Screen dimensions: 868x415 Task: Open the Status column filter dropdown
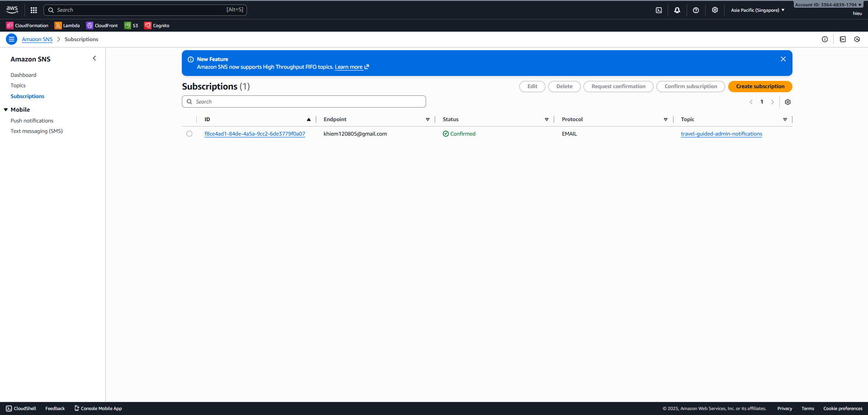click(546, 119)
